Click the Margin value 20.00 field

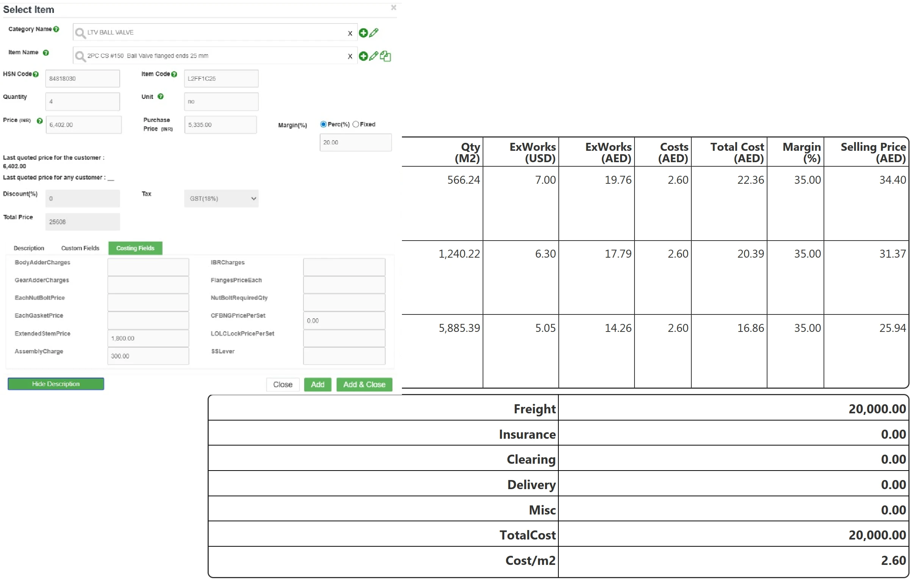(x=356, y=142)
